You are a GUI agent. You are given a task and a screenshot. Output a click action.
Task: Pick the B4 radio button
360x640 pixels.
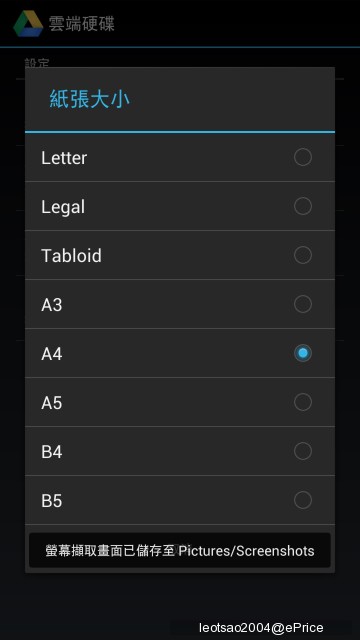tap(303, 451)
